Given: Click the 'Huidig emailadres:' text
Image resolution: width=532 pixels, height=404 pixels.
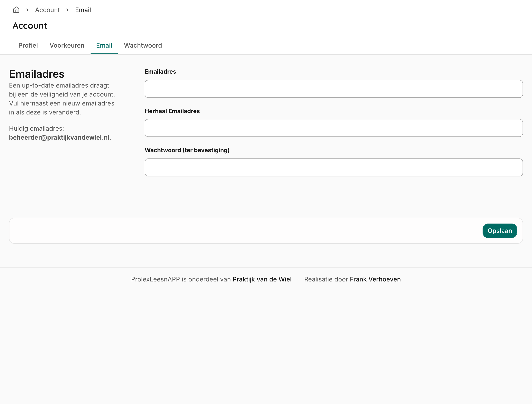Looking at the screenshot, I should tap(37, 129).
